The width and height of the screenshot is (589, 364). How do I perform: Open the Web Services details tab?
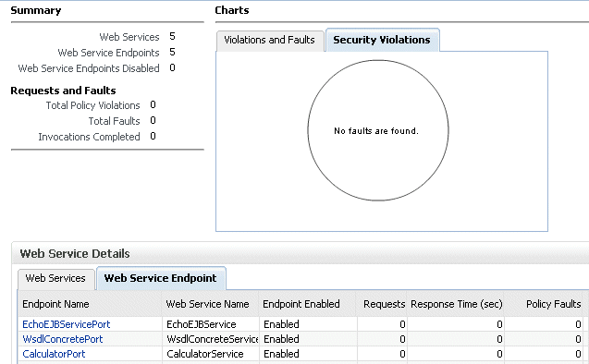click(x=55, y=278)
